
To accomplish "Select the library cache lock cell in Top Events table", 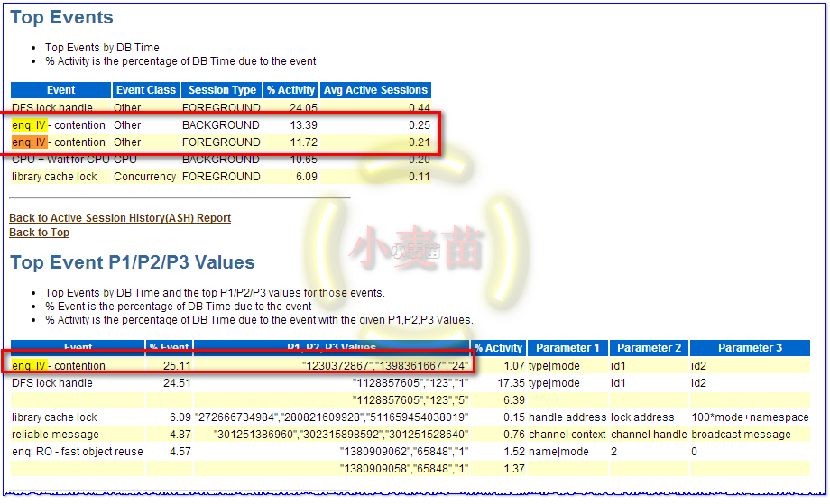I will [x=54, y=177].
